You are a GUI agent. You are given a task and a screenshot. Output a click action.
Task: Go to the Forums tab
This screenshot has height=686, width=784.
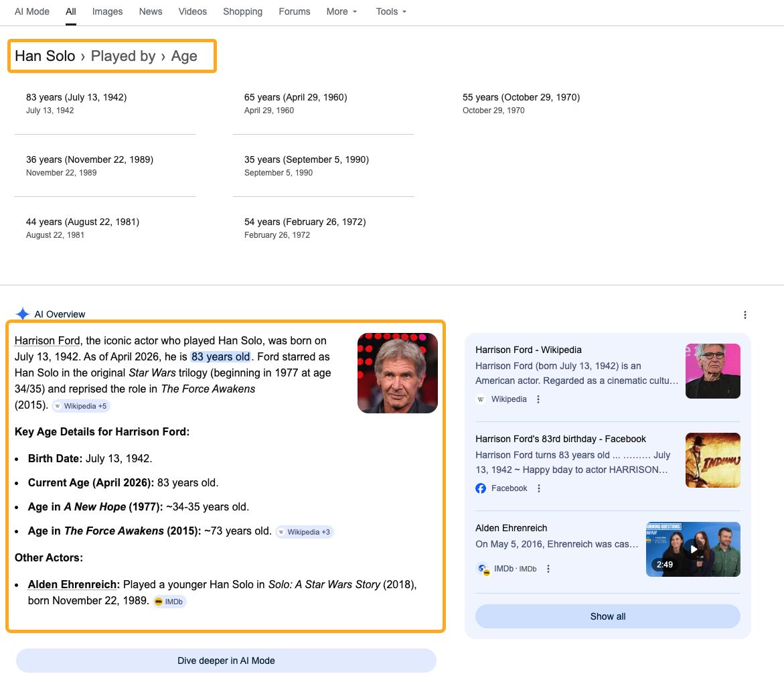(x=295, y=11)
